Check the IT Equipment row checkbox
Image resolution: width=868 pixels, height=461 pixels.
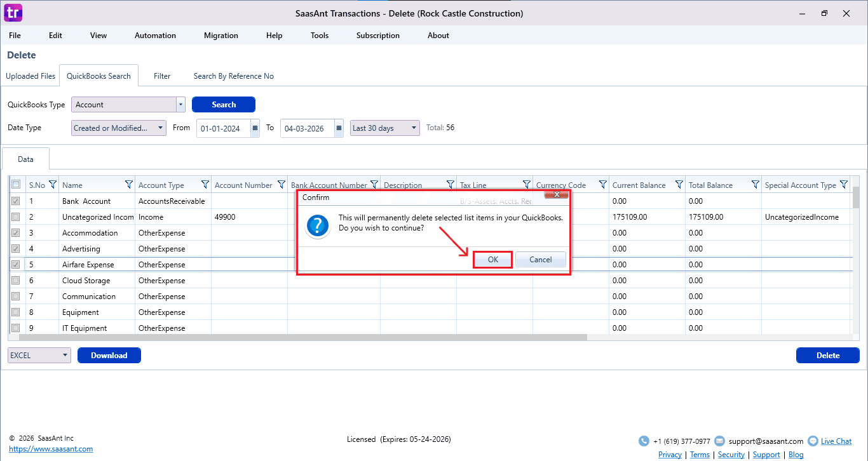16,328
